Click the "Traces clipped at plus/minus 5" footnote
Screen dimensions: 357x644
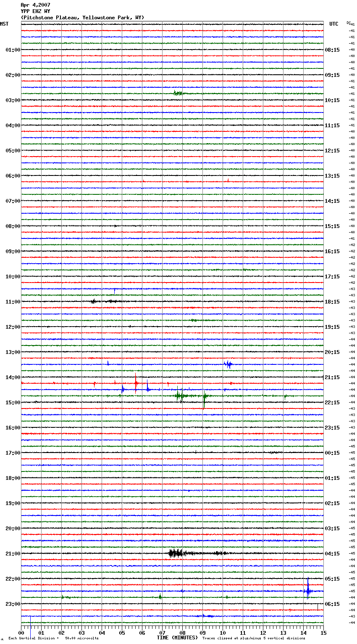[254, 639]
